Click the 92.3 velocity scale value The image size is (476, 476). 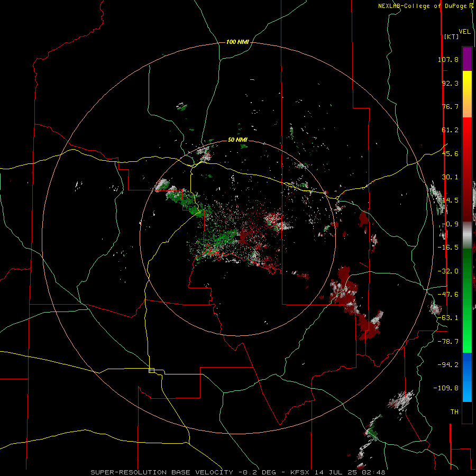(x=450, y=83)
